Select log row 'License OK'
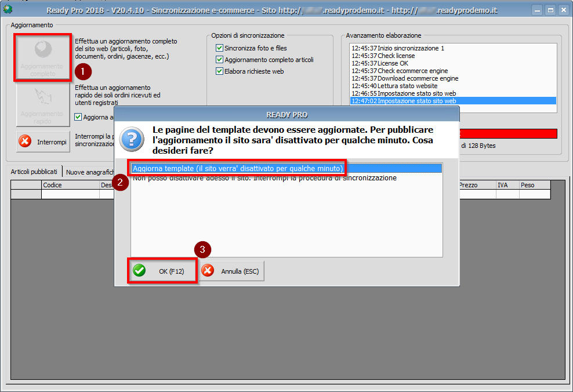 (x=453, y=63)
